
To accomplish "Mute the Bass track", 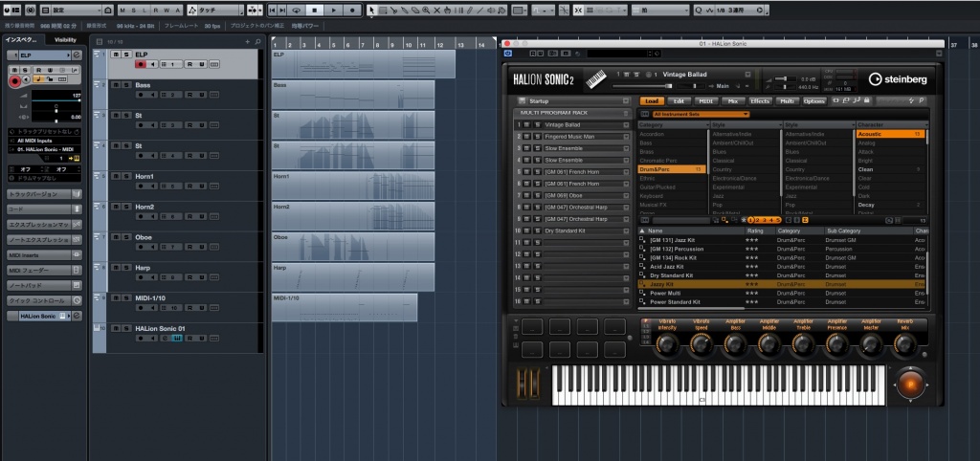I will point(116,85).
